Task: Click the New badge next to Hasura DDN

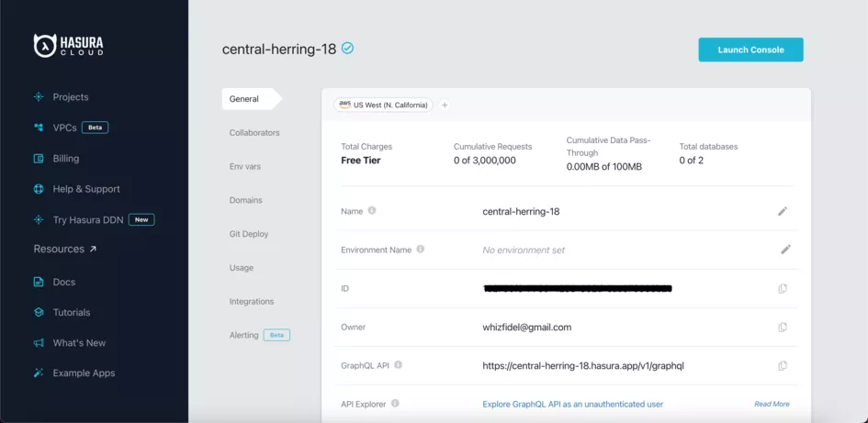Action: click(x=141, y=219)
